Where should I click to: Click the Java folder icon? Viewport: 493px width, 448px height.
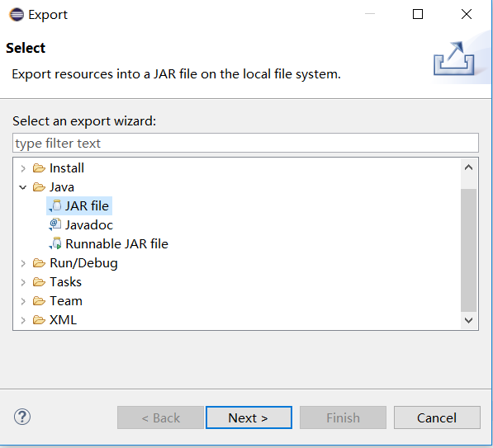[x=39, y=187]
